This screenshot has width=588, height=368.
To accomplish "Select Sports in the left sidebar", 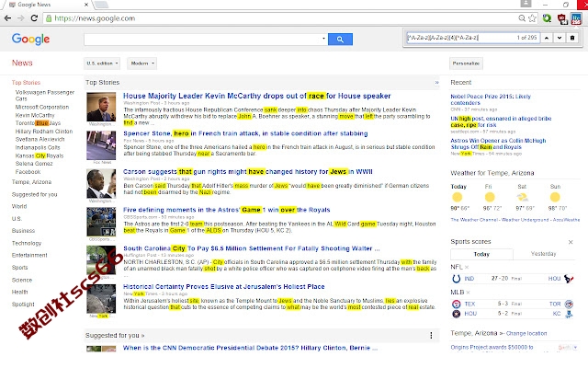I will (x=20, y=268).
